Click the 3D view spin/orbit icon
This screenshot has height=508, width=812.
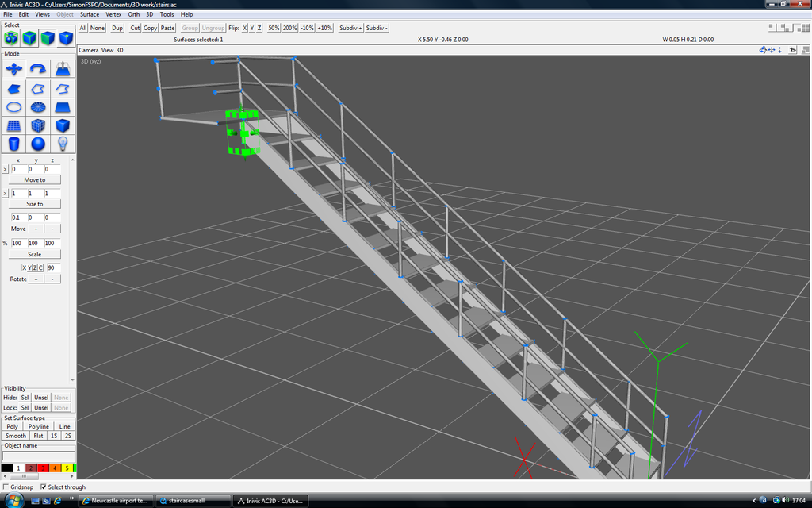pos(763,50)
